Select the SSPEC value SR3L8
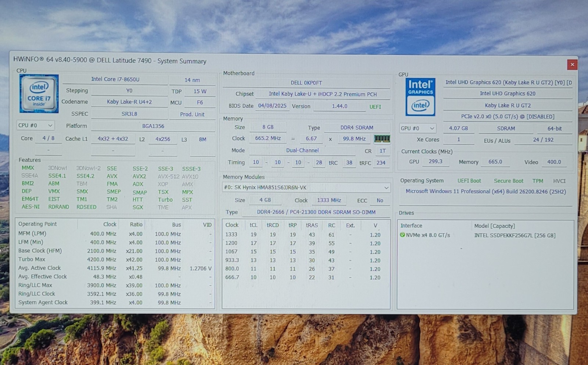Viewport: 588px width, 365px height. [129, 114]
